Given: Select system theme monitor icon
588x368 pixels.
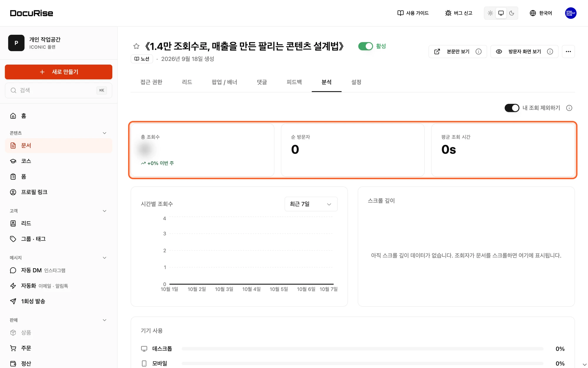Looking at the screenshot, I should click(x=501, y=13).
